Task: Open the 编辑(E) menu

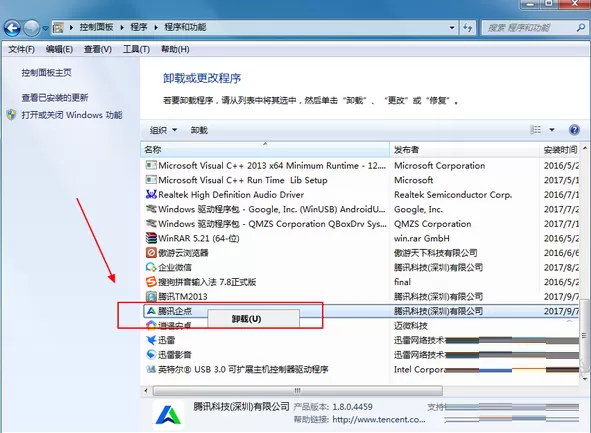Action: [59, 49]
